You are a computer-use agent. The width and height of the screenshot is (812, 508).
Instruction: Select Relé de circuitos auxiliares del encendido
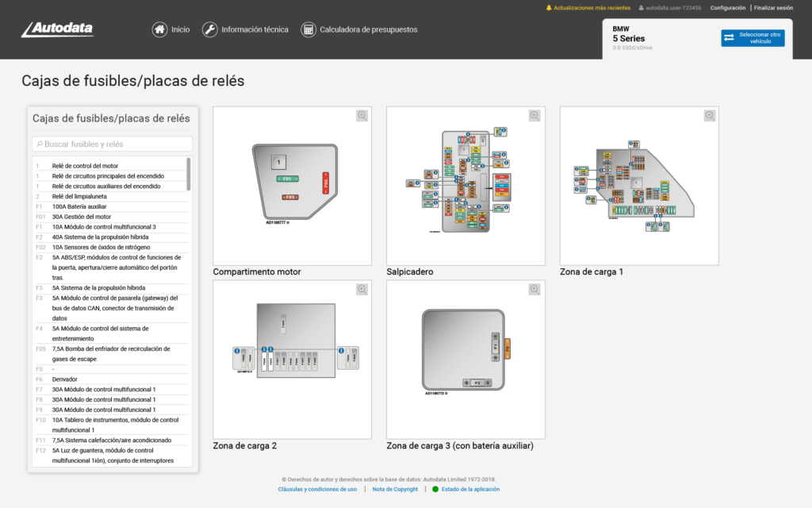[111, 186]
